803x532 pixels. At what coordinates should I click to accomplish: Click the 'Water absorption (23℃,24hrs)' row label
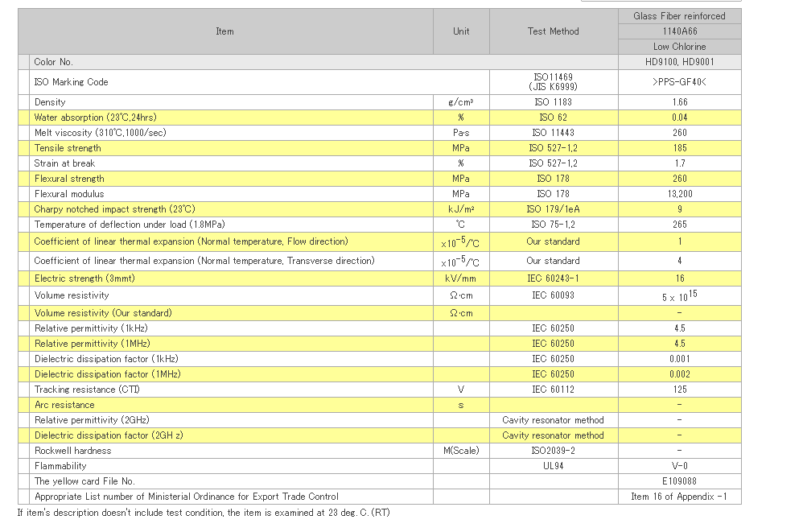(x=95, y=118)
